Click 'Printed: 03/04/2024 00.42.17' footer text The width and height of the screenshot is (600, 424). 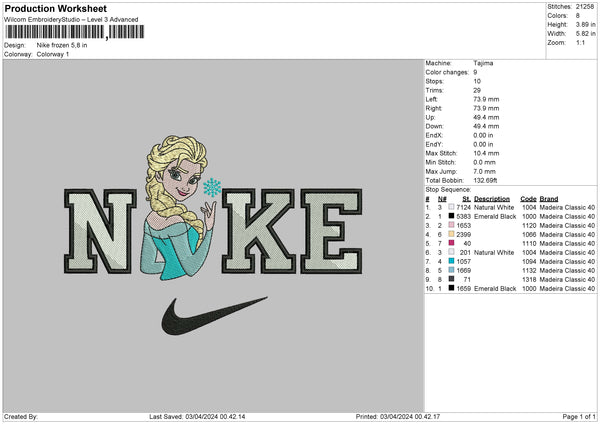tap(398, 416)
